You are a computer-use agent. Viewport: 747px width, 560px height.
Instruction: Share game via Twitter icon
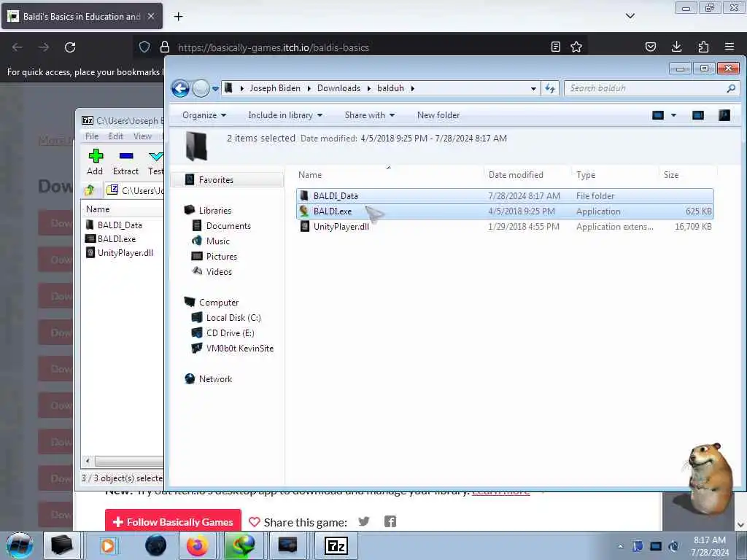363,521
